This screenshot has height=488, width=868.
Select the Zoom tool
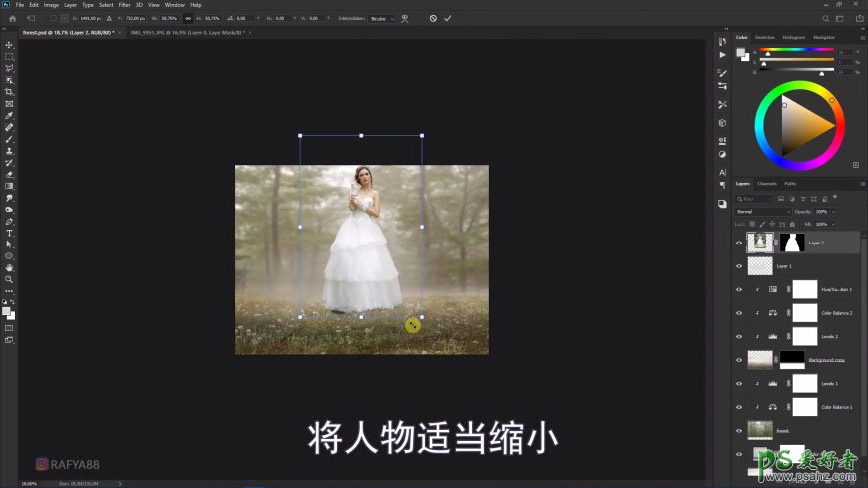(9, 279)
